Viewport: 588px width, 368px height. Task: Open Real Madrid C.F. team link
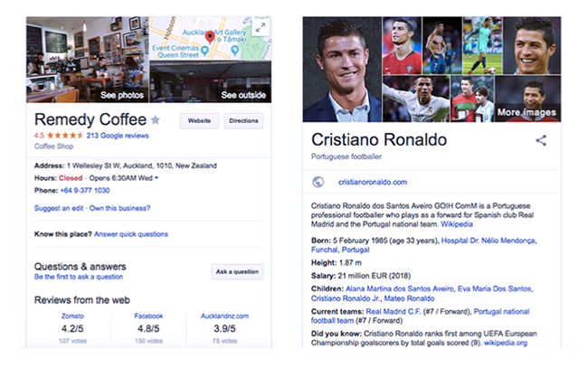[394, 311]
